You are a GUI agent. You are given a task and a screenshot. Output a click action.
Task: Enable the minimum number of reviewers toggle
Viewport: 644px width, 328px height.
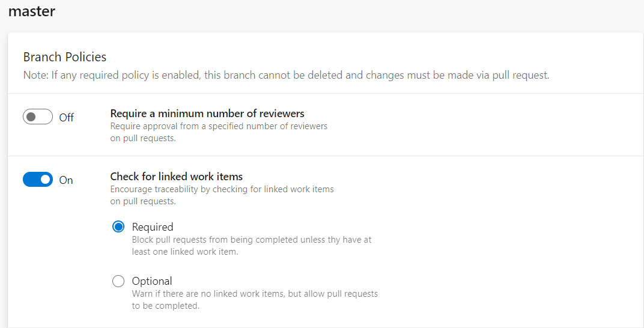38,117
